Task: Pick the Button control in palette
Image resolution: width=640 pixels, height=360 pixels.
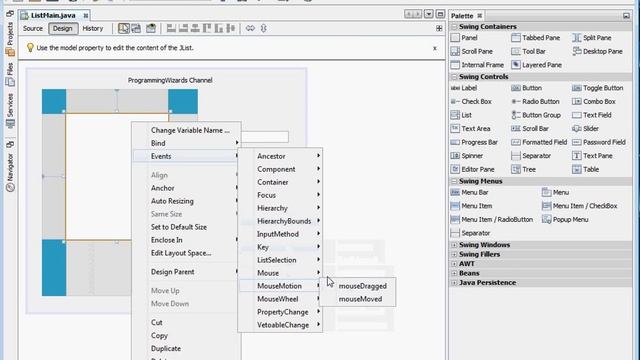Action: pyautogui.click(x=527, y=88)
